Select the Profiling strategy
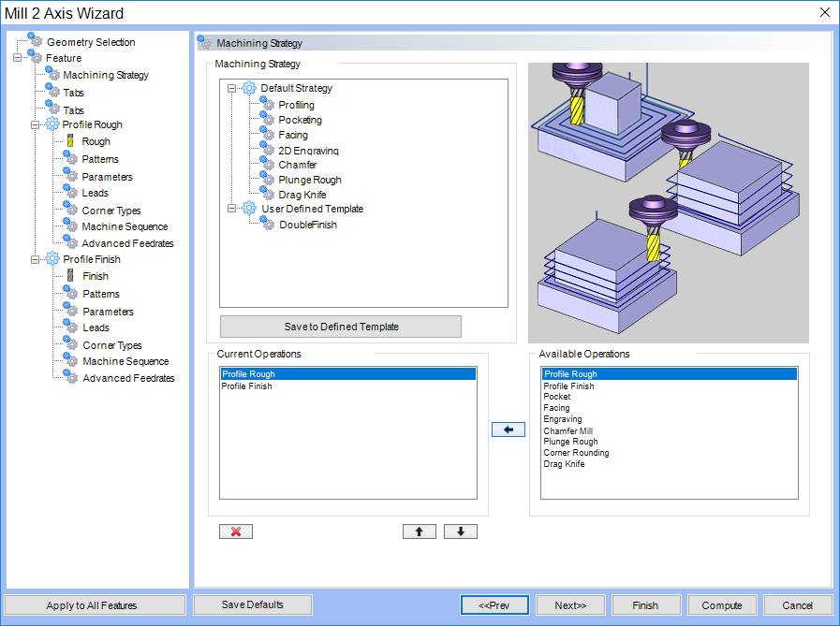The height and width of the screenshot is (626, 840). pos(295,105)
